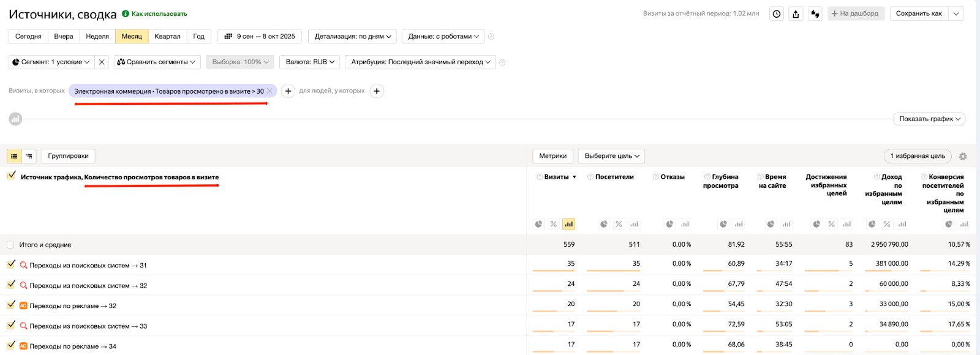Toggle the Итого и средние checkbox

[x=10, y=245]
